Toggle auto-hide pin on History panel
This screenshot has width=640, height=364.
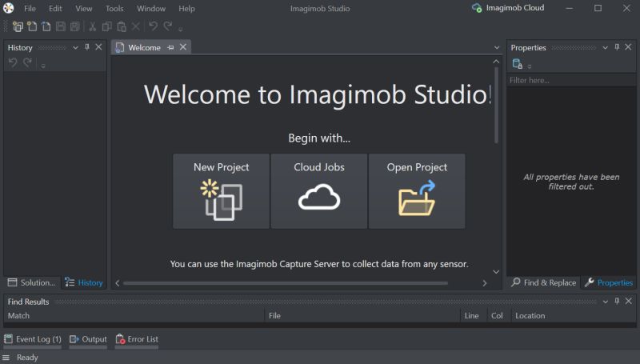[x=87, y=47]
